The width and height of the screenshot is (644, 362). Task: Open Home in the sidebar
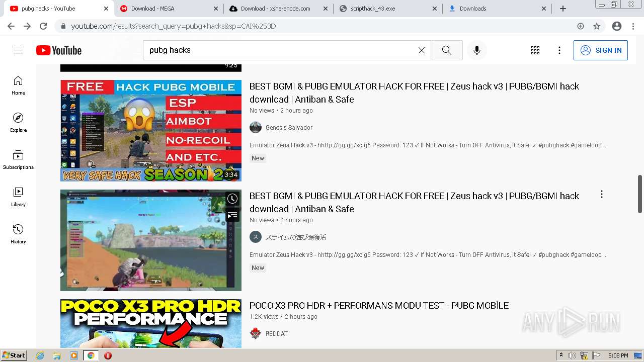(18, 85)
